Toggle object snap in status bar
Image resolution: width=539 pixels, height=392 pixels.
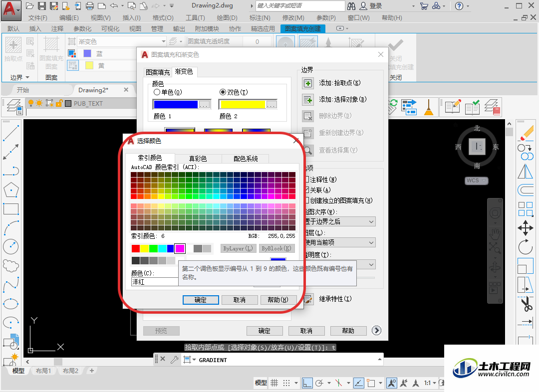371,383
